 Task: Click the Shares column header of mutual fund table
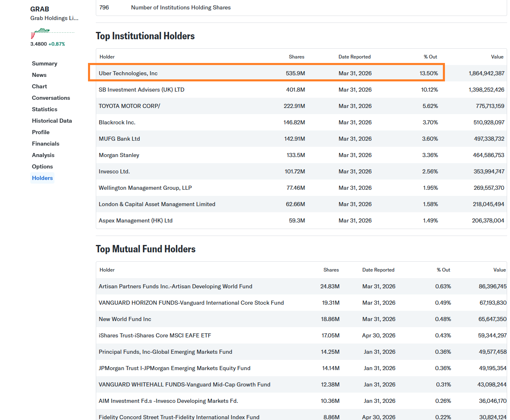(x=331, y=270)
